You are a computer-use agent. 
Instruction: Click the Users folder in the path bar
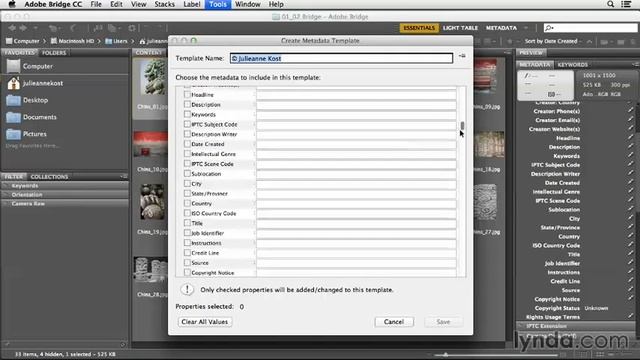(x=116, y=41)
